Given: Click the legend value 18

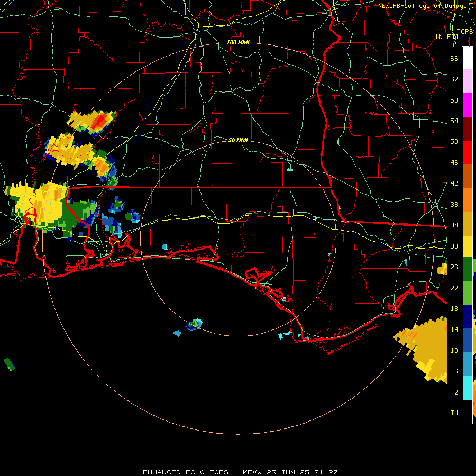Looking at the screenshot, I should pos(454,309).
